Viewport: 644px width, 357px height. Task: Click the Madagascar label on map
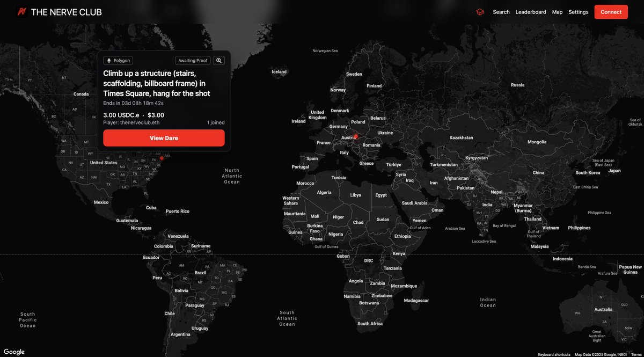(416, 300)
